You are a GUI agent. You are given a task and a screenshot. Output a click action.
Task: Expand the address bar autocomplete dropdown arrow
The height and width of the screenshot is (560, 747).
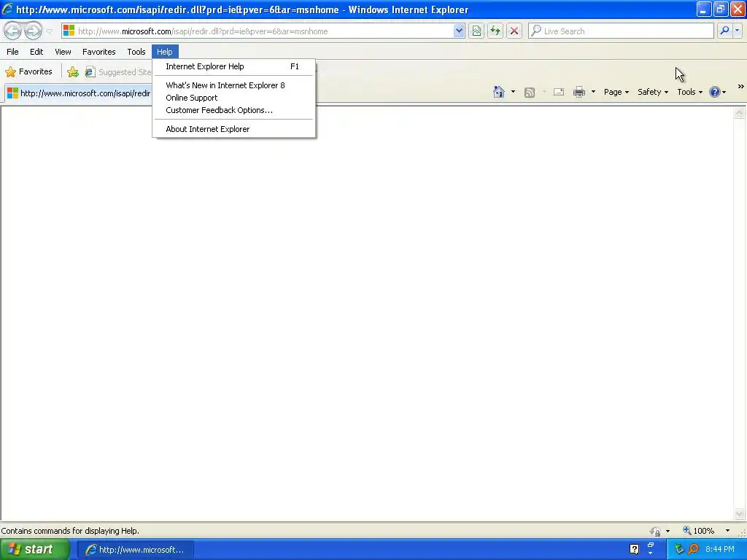[458, 31]
